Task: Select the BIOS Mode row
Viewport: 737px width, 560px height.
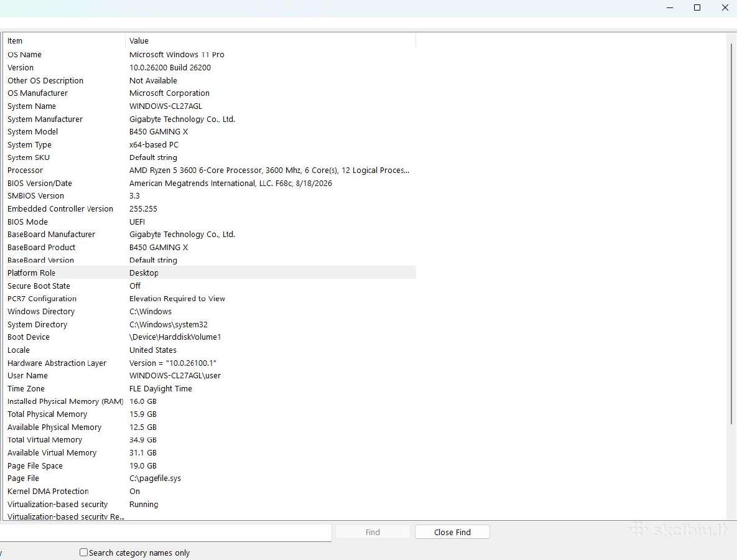Action: 210,222
